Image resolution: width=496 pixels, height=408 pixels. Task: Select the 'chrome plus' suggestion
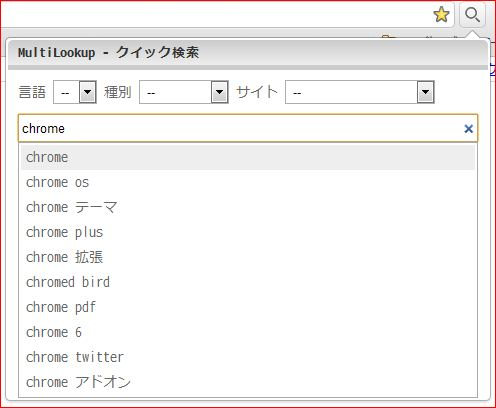pos(248,232)
